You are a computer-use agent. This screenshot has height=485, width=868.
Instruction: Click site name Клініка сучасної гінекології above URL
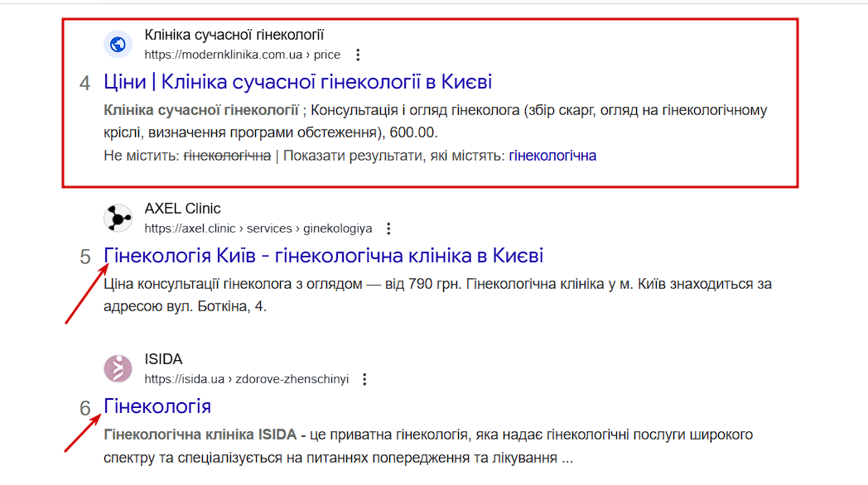pyautogui.click(x=234, y=35)
